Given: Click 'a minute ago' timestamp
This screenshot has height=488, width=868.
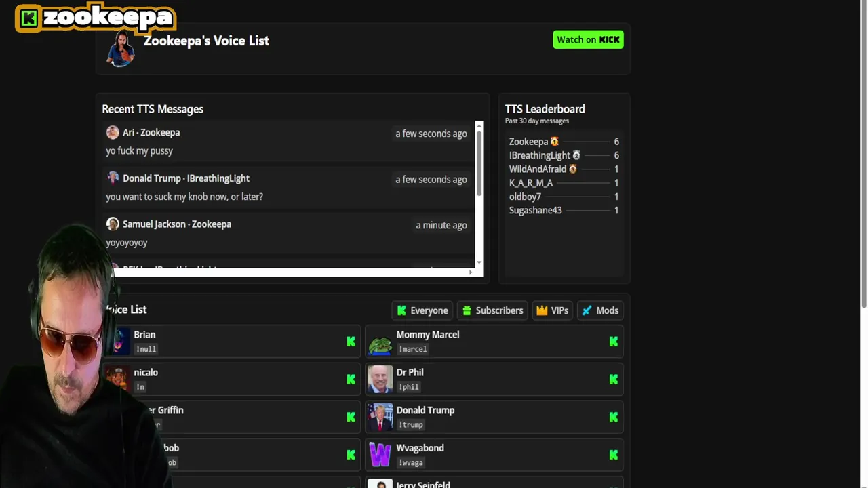Looking at the screenshot, I should [441, 225].
